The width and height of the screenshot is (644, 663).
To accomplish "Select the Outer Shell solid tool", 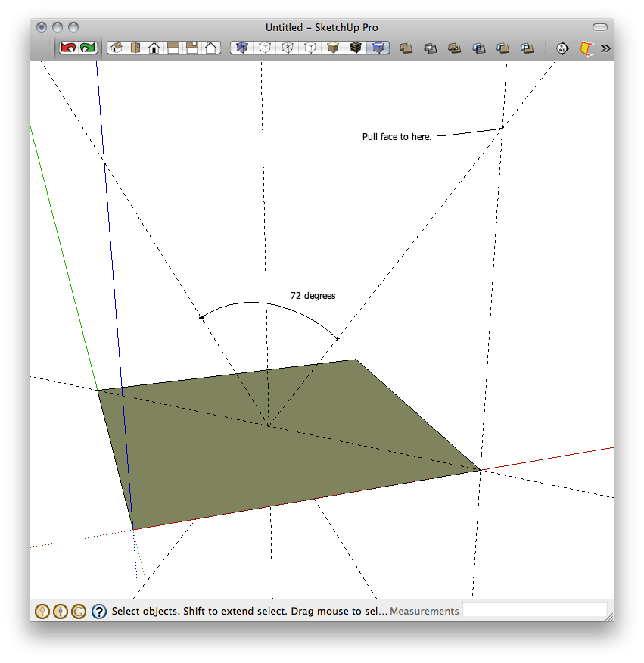I will pyautogui.click(x=406, y=48).
